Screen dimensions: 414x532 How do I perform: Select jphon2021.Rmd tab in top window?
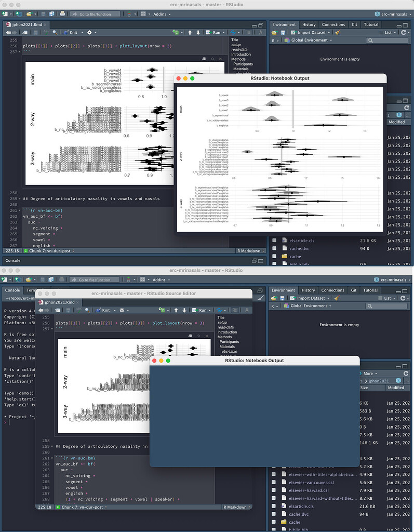(x=27, y=24)
